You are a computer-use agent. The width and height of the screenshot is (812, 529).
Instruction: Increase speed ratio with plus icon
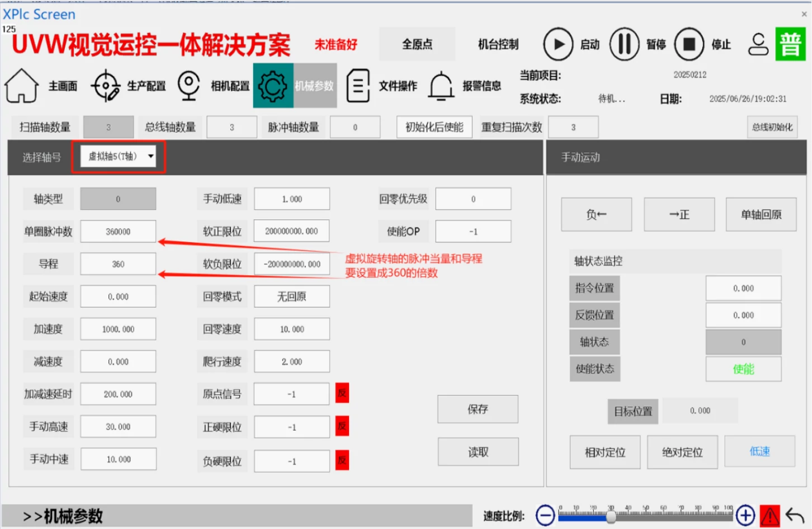tap(745, 515)
